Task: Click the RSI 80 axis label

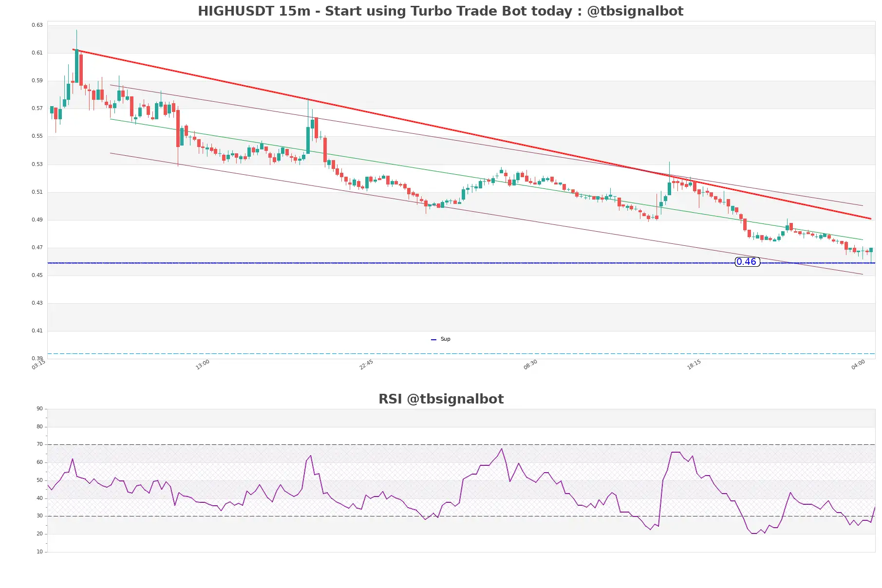Action: coord(39,427)
